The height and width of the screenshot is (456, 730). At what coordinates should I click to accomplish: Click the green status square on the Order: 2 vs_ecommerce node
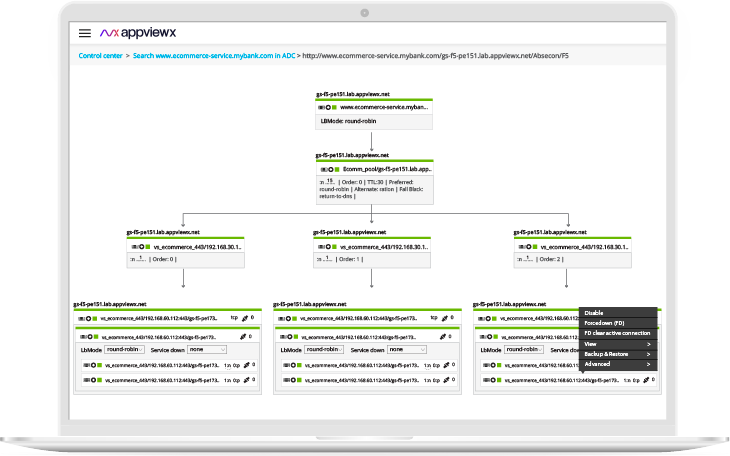point(534,245)
